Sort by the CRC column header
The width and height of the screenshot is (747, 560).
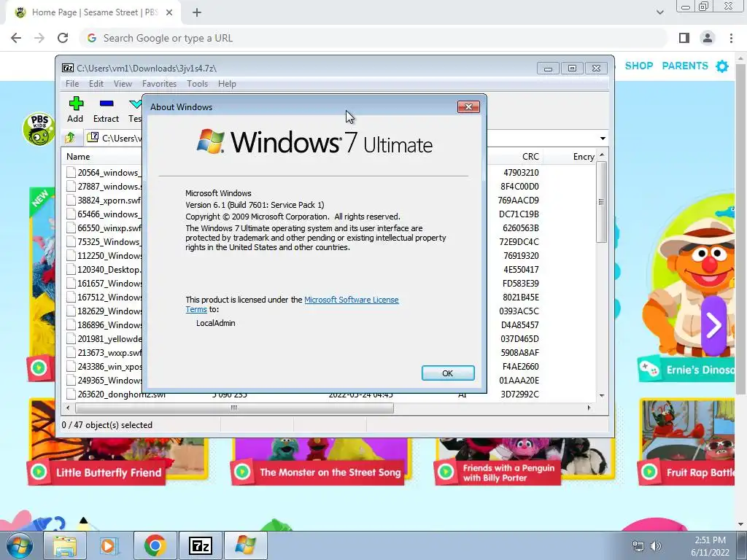click(x=530, y=157)
